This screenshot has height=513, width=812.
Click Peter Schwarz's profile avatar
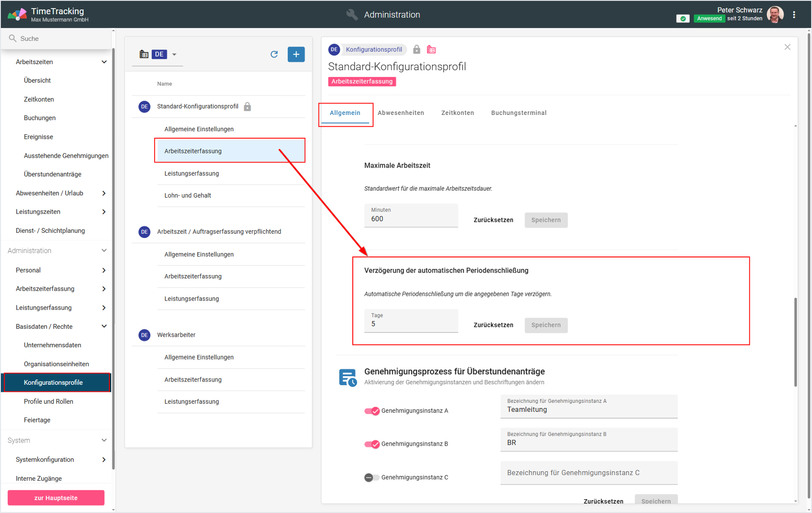pyautogui.click(x=775, y=15)
